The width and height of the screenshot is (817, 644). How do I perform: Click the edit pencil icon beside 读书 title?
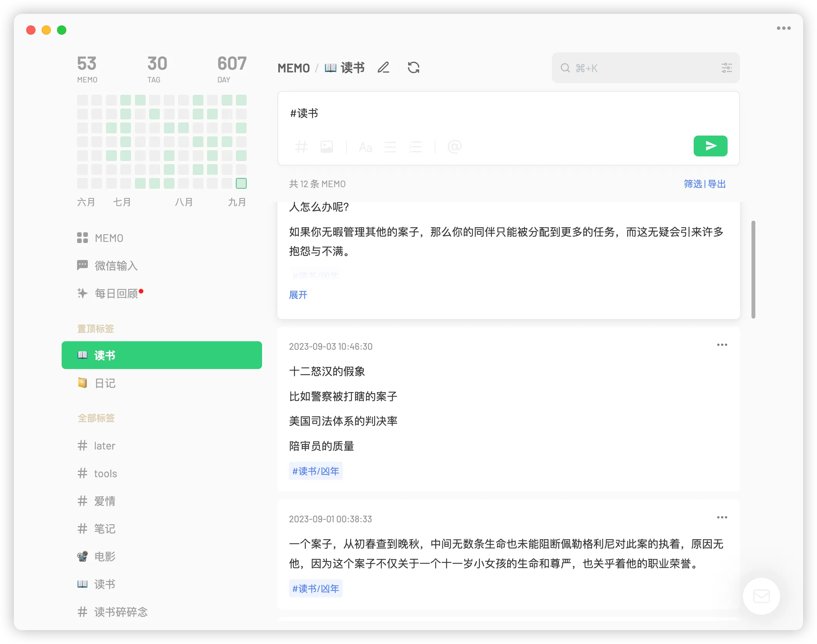tap(383, 68)
